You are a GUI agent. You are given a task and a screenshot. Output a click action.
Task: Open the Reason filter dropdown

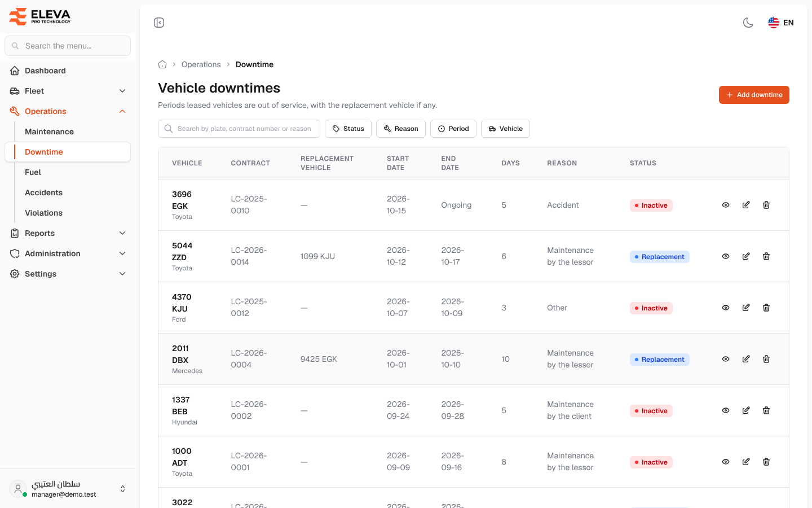401,129
